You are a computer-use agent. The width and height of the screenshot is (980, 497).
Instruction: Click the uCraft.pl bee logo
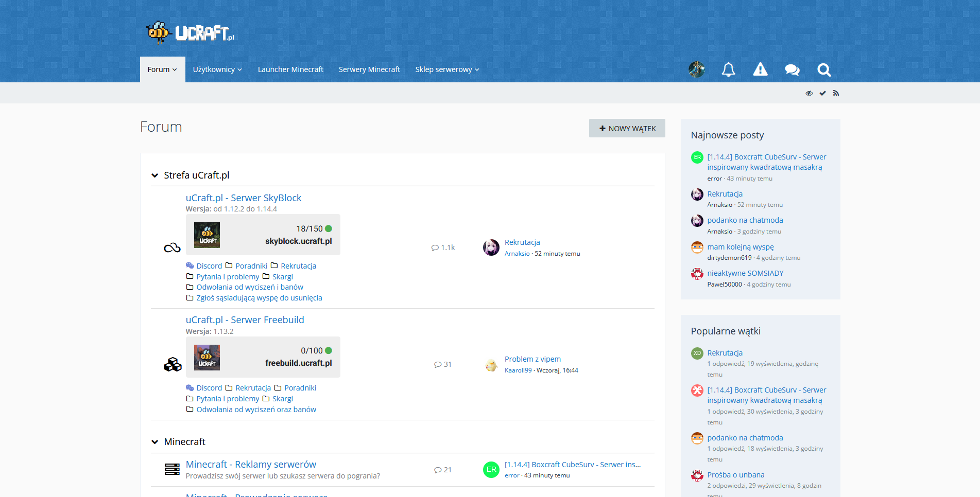190,33
